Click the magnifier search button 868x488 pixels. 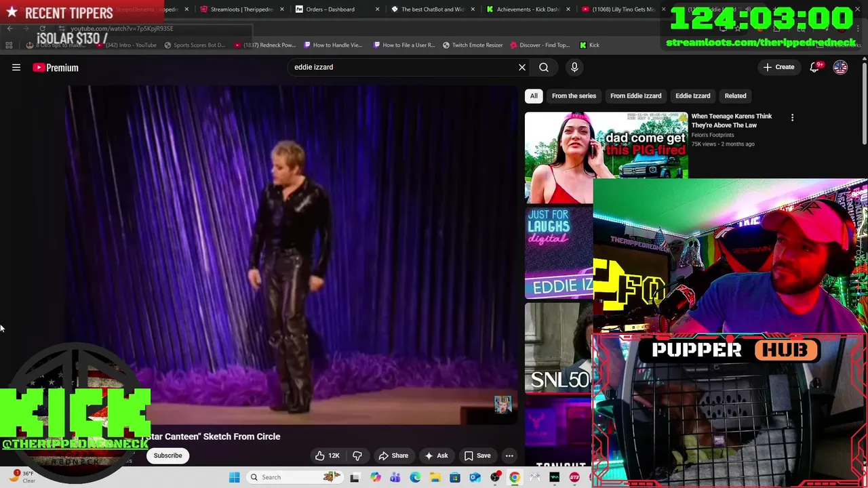[544, 67]
